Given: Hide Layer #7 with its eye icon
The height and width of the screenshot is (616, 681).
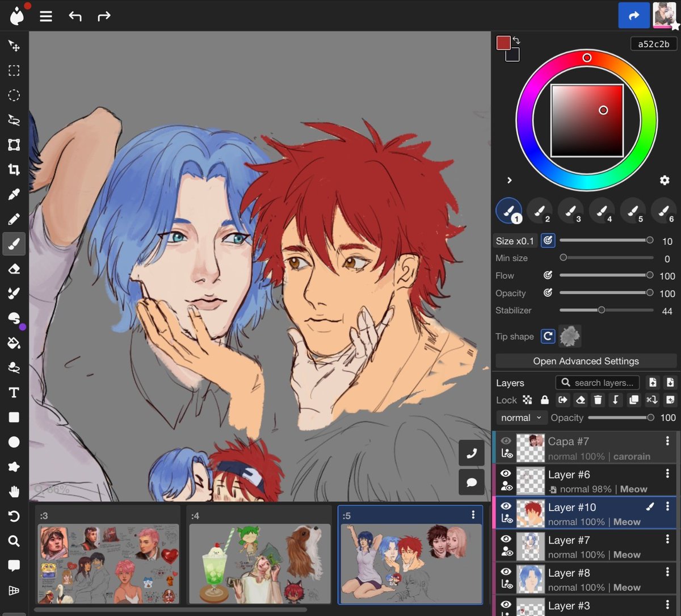Looking at the screenshot, I should coord(506,539).
